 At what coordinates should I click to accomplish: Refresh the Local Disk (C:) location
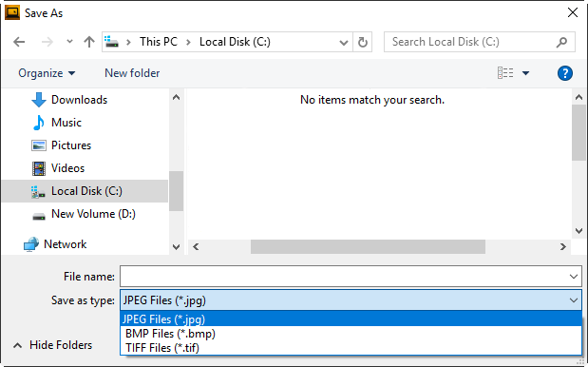click(362, 42)
